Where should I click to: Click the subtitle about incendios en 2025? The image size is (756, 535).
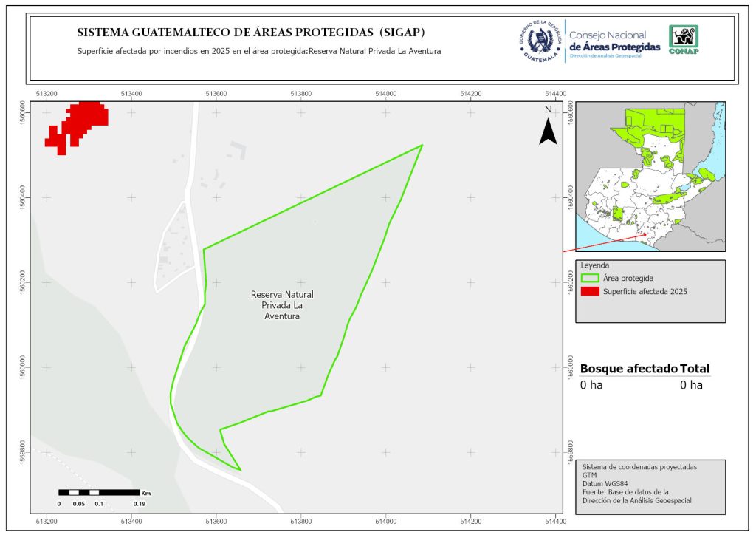259,52
